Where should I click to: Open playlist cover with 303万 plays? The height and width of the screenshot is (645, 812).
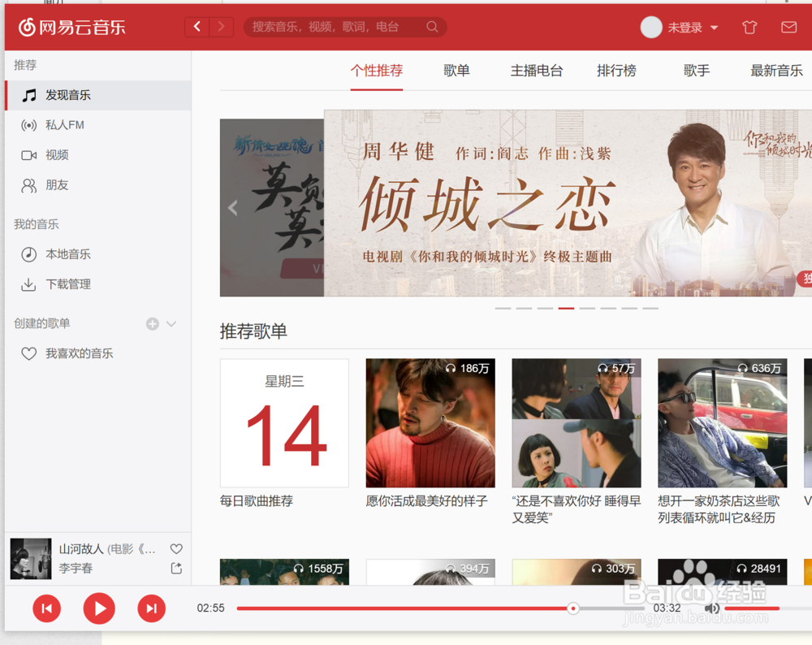tap(577, 572)
